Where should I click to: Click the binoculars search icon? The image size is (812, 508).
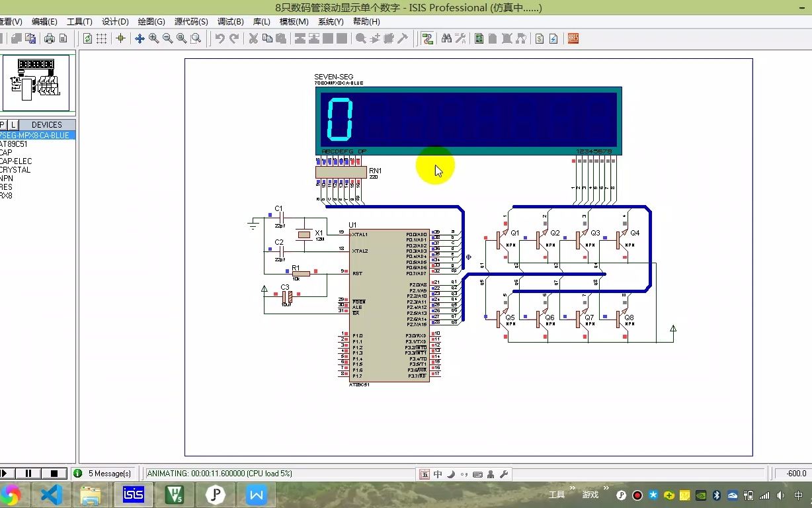tap(446, 38)
